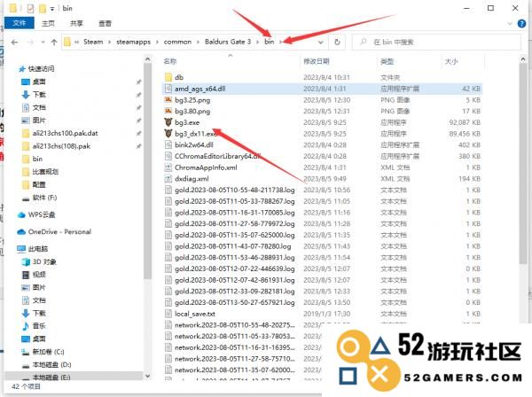532x397 pixels.
Task: Open ali213chs100.pak.dat in the sidebar
Action: [x=65, y=133]
